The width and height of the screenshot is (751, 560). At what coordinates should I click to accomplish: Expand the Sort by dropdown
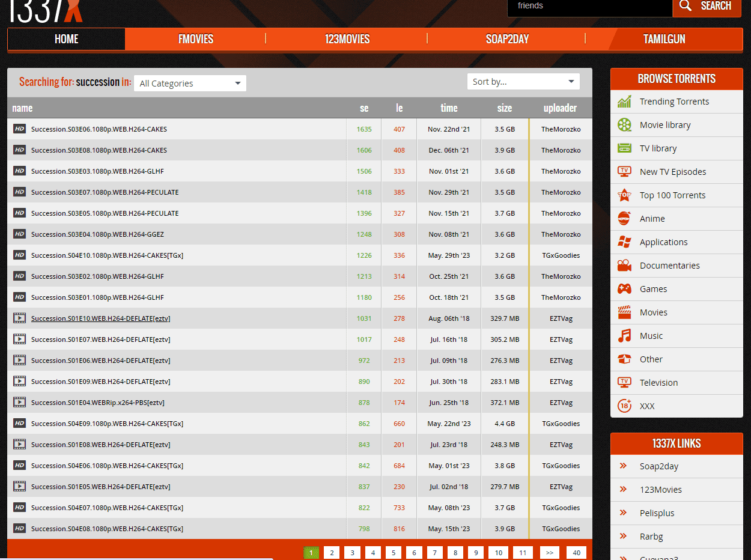(x=523, y=82)
